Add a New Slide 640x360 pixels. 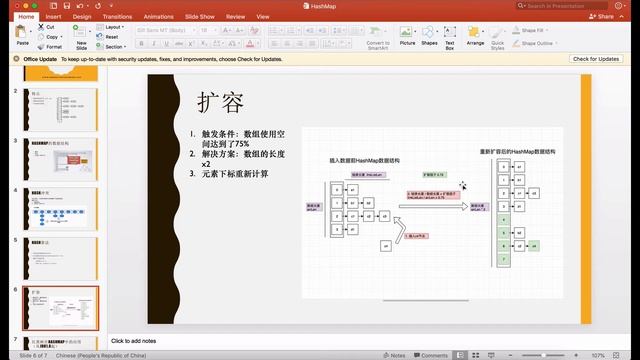(80, 37)
